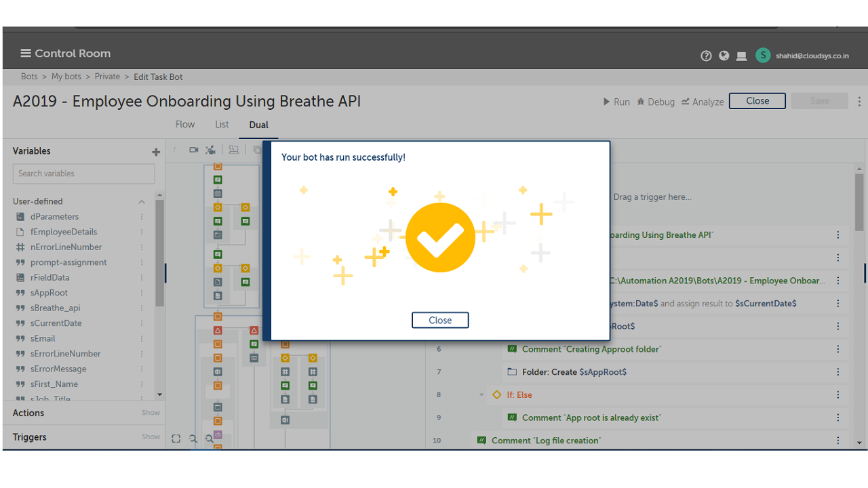Click the globe language icon

click(x=724, y=56)
